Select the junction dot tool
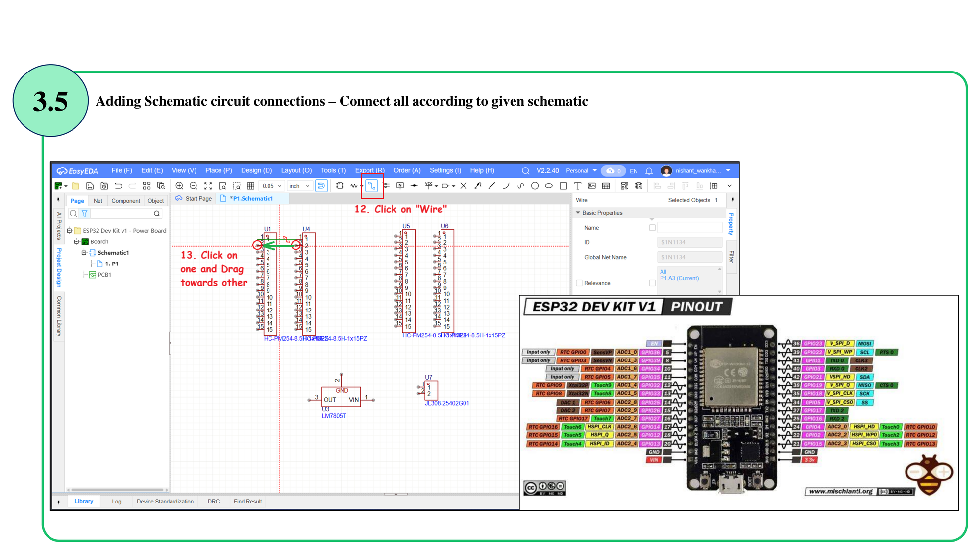The width and height of the screenshot is (980, 551). click(x=414, y=186)
